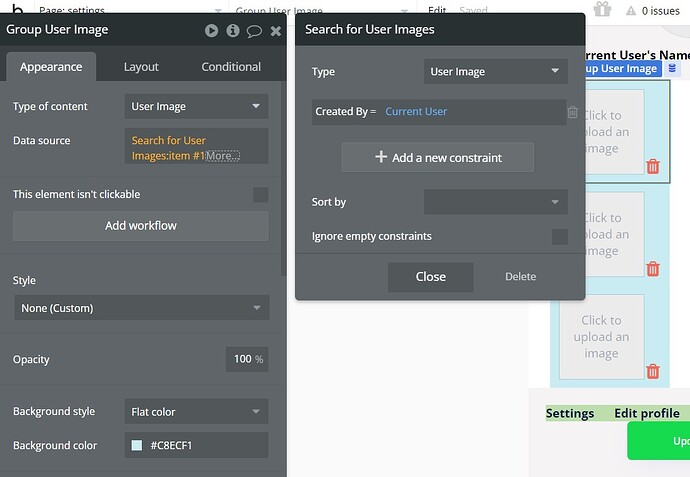Viewport: 690px width, 477px height.
Task: Click the Add workflow button
Action: tap(140, 226)
